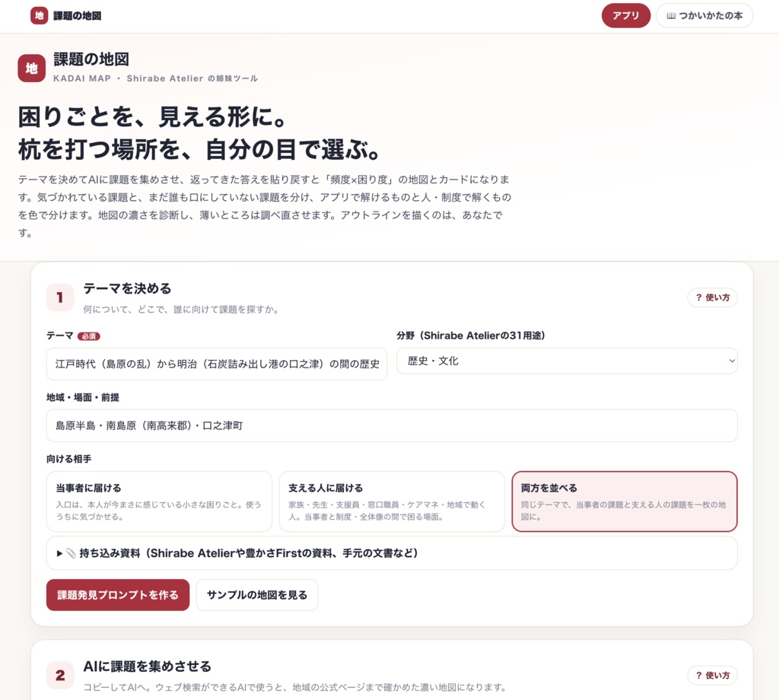This screenshot has height=700, width=779.
Task: Click 課題発見プロンプトを作る button
Action: point(118,595)
